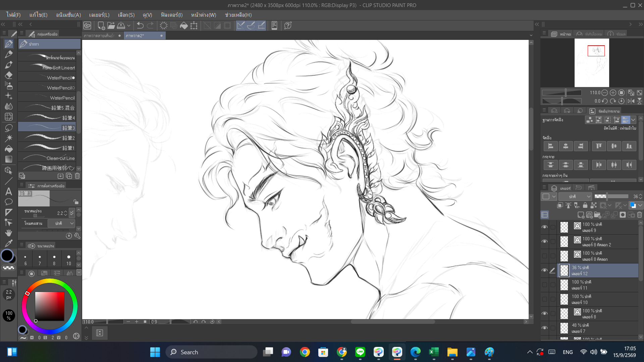The height and width of the screenshot is (362, 644).
Task: Select the Eyedropper tool
Action: [x=9, y=243]
